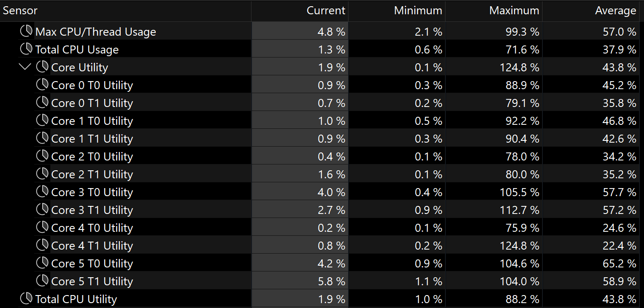Sort by the Current column header
Image resolution: width=644 pixels, height=308 pixels.
click(300, 11)
